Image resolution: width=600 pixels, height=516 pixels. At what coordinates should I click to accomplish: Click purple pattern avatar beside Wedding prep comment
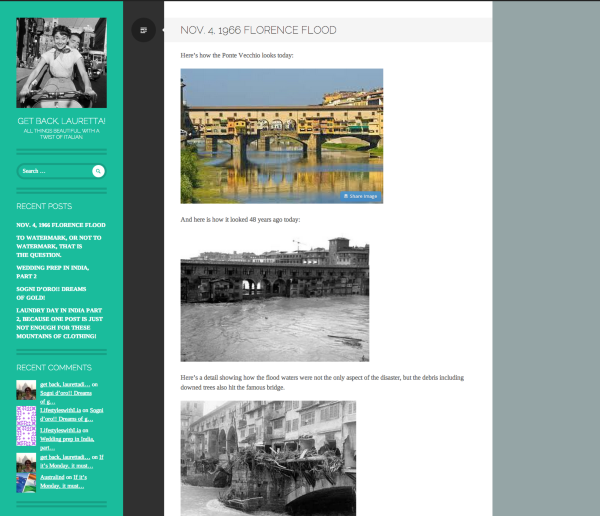coord(26,436)
